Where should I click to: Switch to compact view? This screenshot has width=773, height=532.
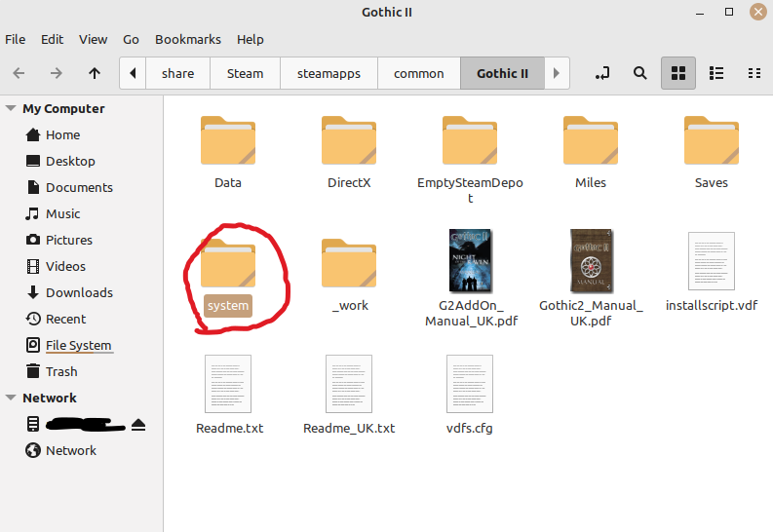[x=754, y=73]
